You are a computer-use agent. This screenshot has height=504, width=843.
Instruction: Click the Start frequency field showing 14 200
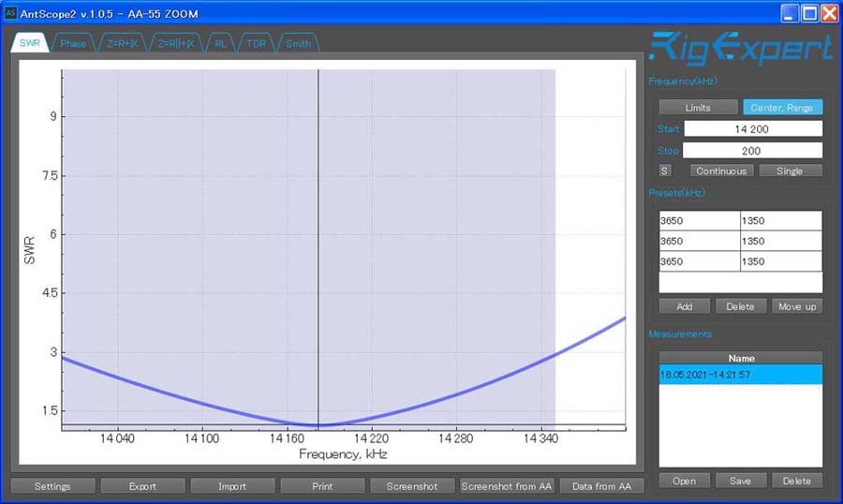pyautogui.click(x=753, y=129)
